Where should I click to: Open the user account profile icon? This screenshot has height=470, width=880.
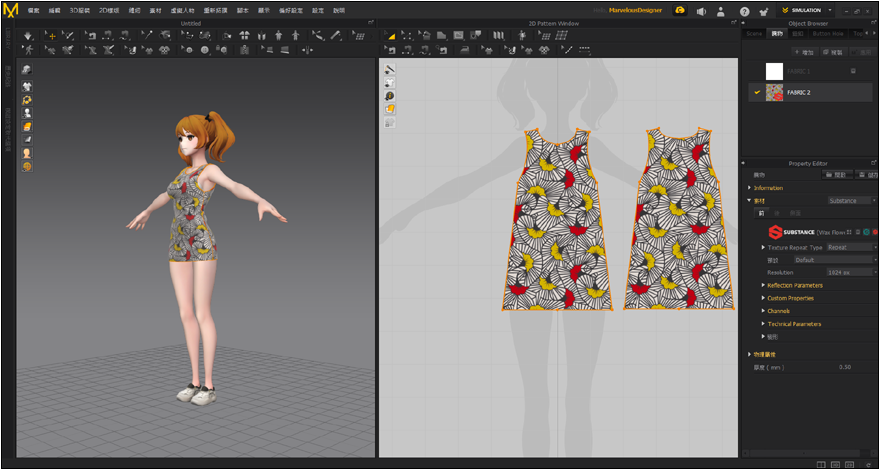click(720, 11)
